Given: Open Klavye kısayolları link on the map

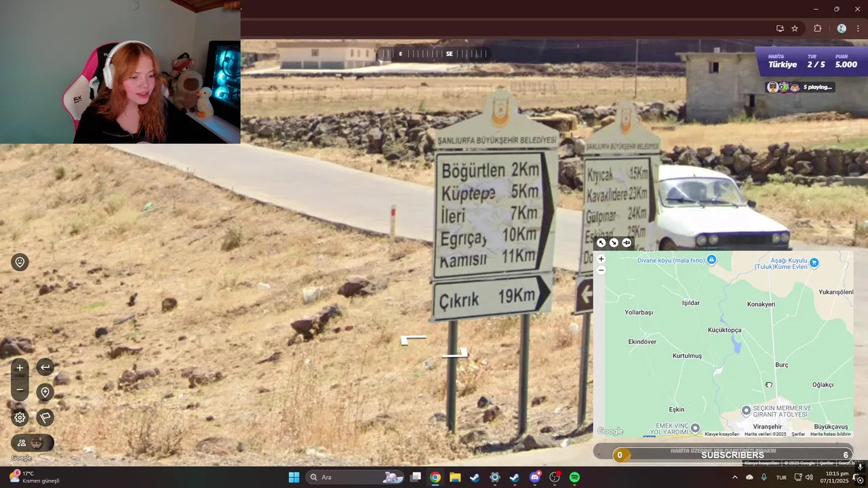Looking at the screenshot, I should click(x=722, y=434).
